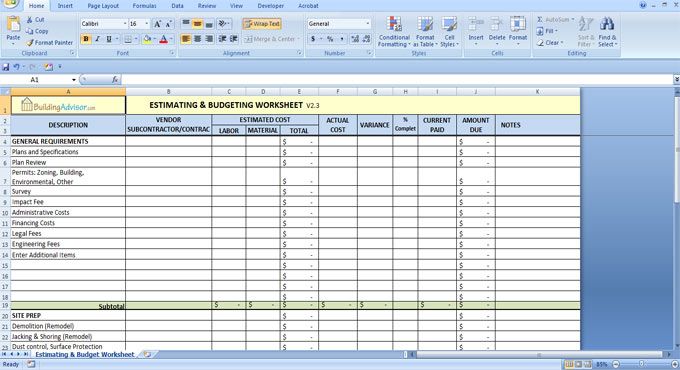Open Find & Select binoculars
Screen dimensions: 680x370
point(607,32)
